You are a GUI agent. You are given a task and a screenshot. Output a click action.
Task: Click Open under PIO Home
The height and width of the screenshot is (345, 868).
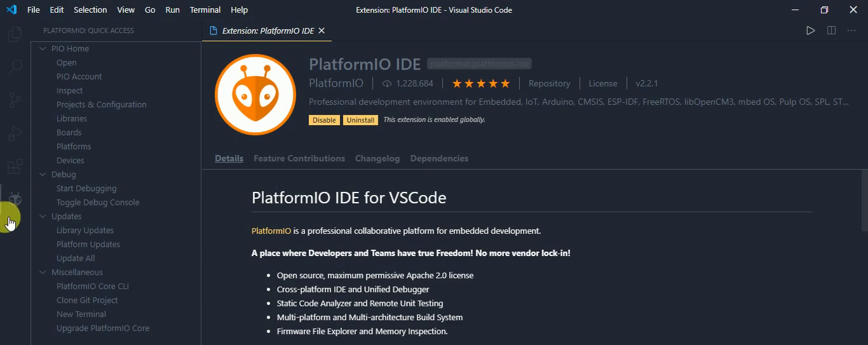(67, 62)
